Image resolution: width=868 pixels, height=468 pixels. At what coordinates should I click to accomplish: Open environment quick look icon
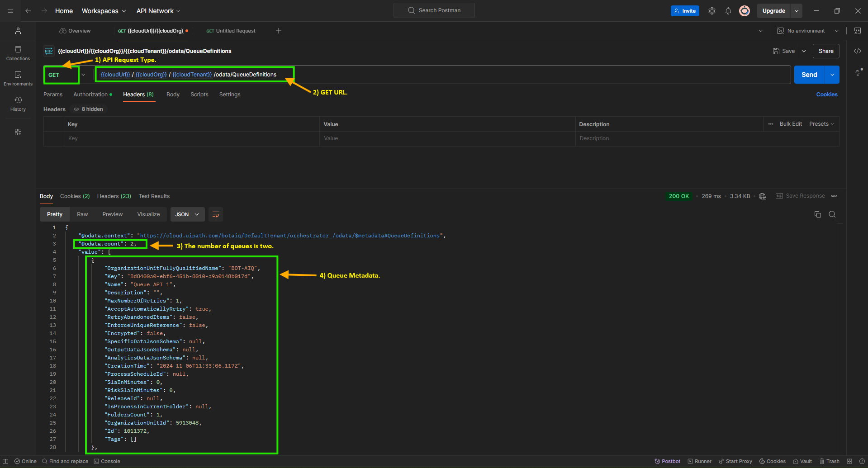coord(858,31)
